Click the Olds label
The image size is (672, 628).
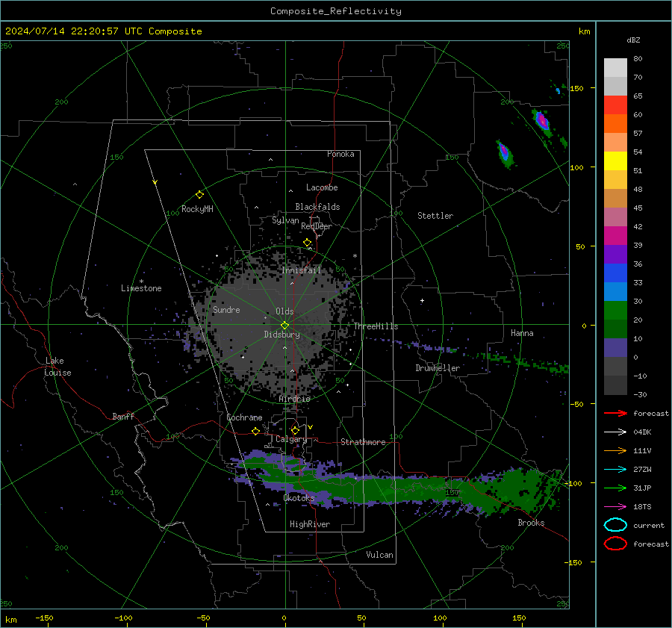[x=284, y=311]
